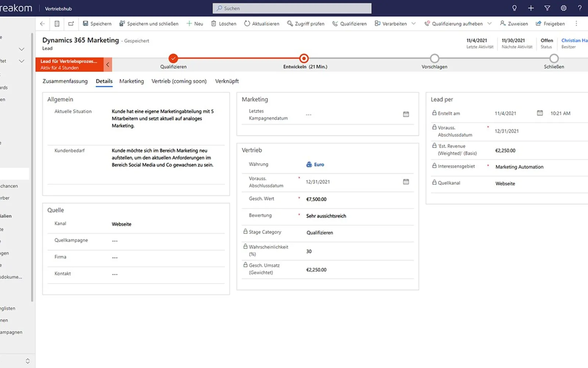Open the record set page icon
The width and height of the screenshot is (588, 368).
point(57,24)
